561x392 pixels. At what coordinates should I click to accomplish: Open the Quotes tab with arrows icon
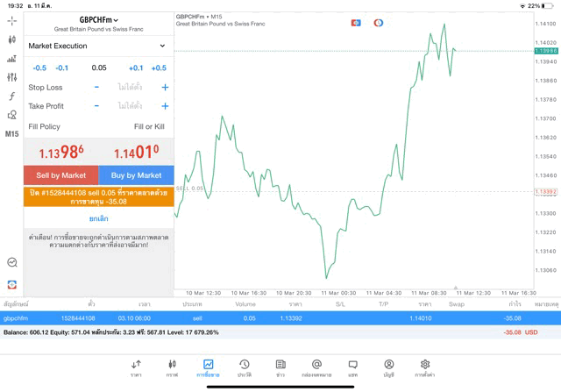pos(136,367)
